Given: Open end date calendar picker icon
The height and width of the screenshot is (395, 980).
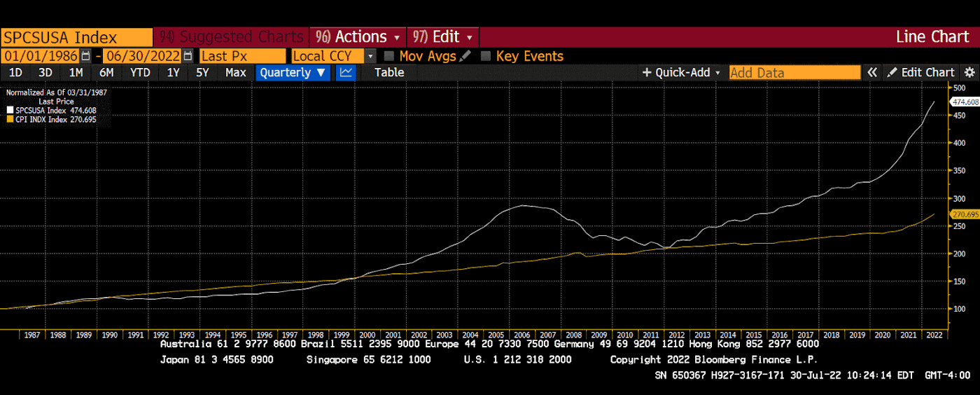Looking at the screenshot, I should point(188,56).
